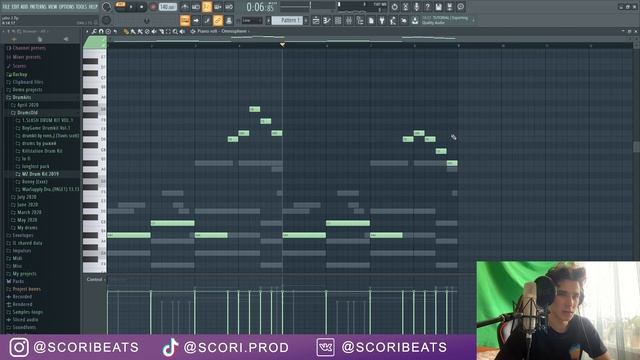Toggle the highlighted typing keyboard to piano
This screenshot has width=640, height=360.
[185, 20]
